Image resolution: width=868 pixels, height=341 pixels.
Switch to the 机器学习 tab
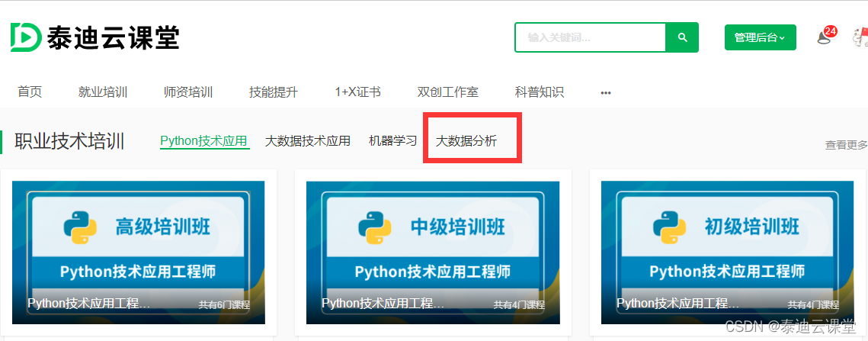(x=392, y=141)
